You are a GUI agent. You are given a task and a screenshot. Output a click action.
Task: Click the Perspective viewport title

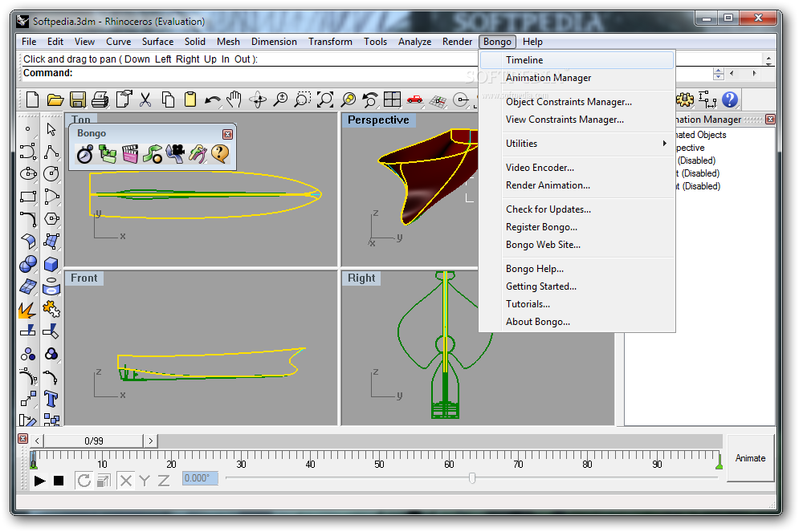378,120
